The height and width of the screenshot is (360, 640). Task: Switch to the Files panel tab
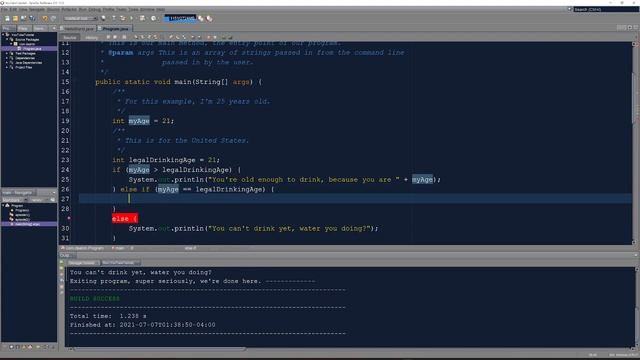pyautogui.click(x=23, y=29)
